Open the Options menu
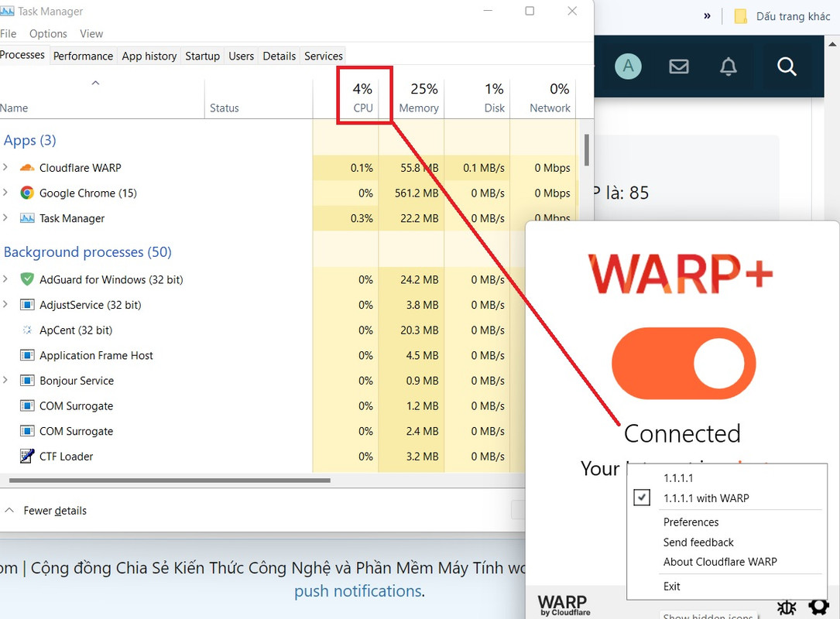This screenshot has height=619, width=840. click(x=48, y=34)
